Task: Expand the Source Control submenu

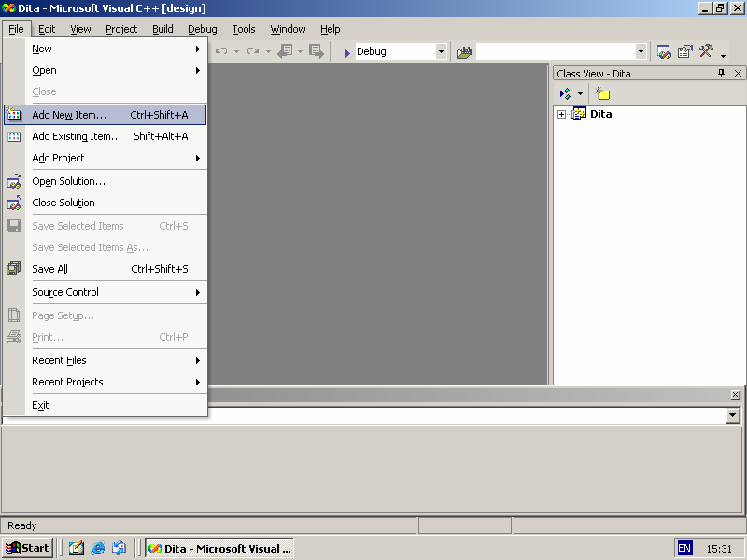Action: (x=106, y=292)
